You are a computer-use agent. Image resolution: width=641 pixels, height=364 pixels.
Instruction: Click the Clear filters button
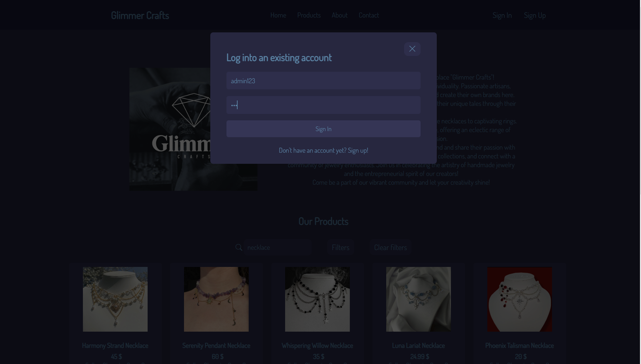coord(390,247)
